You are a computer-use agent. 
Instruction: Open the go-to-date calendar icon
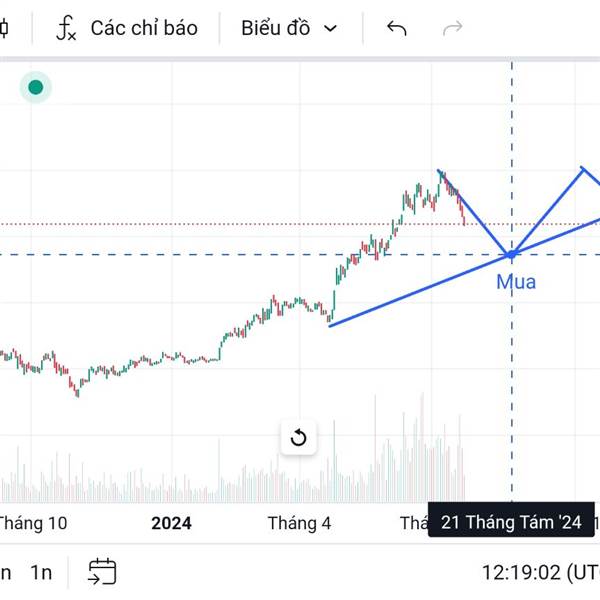pos(102,572)
